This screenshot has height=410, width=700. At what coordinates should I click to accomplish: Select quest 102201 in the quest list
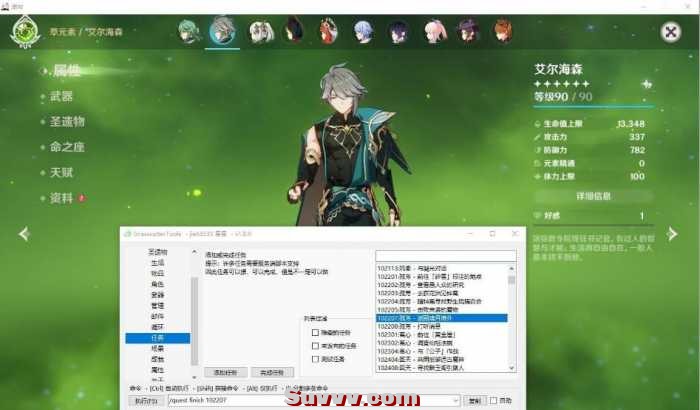pyautogui.click(x=442, y=277)
